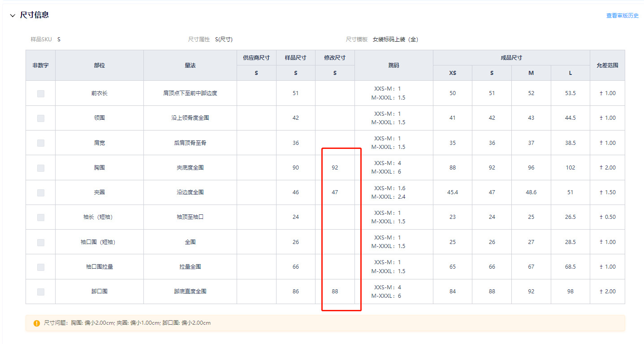Click the XS value 45.4 for 夹圈
The height and width of the screenshot is (344, 644).
click(x=453, y=192)
